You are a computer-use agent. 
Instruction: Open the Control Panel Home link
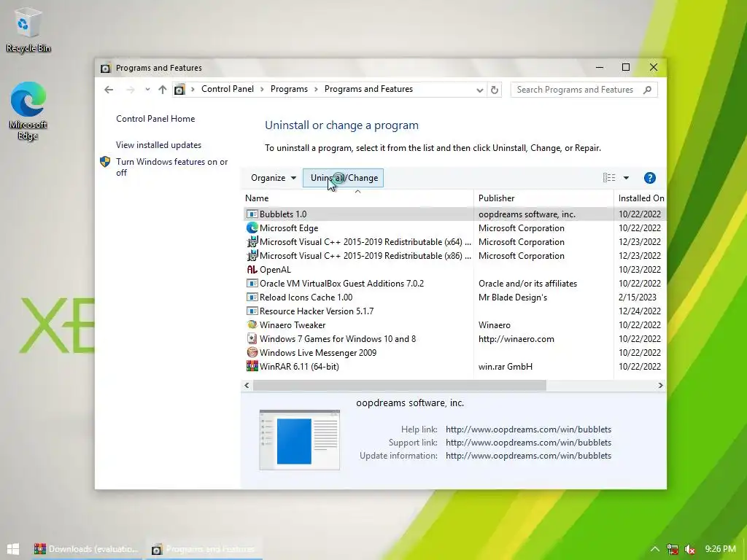tap(155, 119)
